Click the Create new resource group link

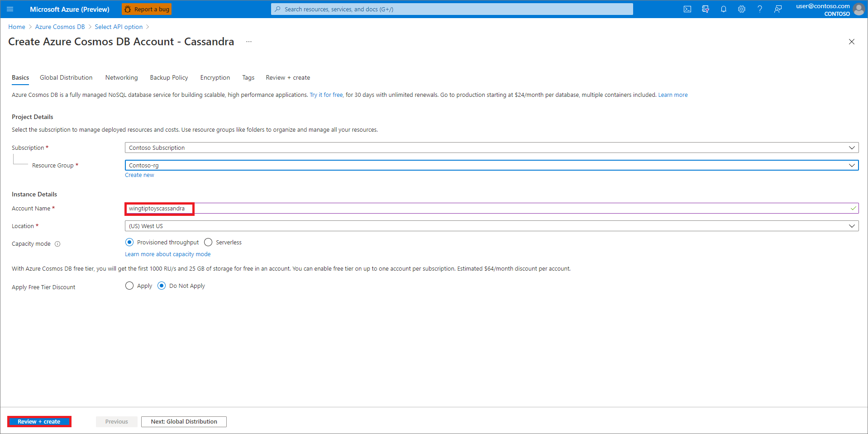[x=139, y=175]
